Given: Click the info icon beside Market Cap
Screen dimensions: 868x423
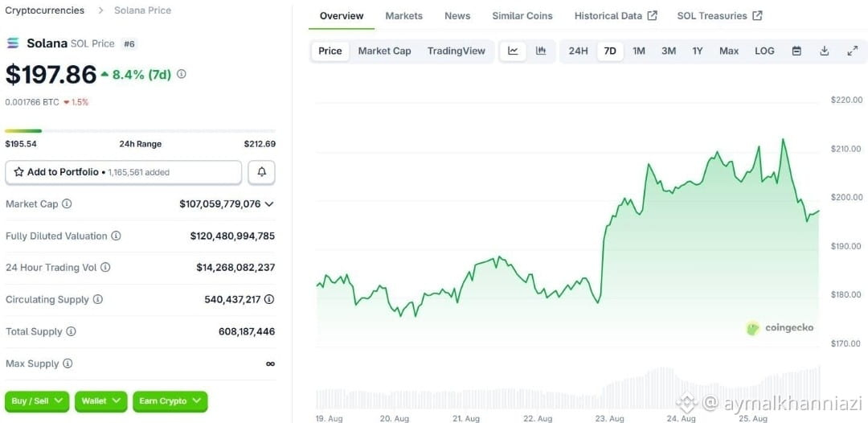Looking at the screenshot, I should 67,203.
